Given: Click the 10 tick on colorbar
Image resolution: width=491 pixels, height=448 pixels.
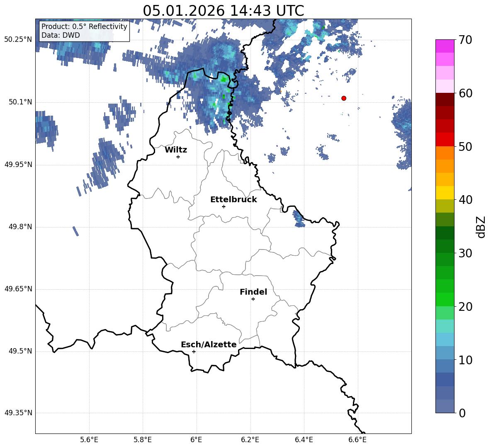Looking at the screenshot, I should point(465,360).
